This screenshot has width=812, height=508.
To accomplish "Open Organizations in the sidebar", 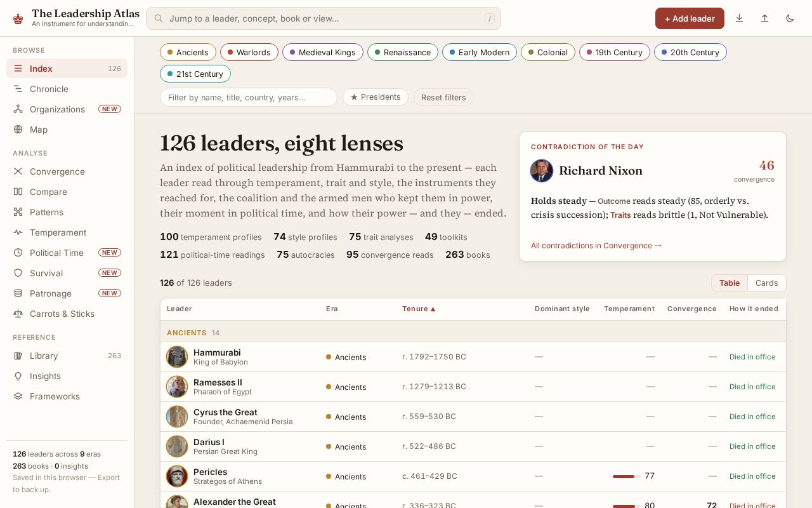I will [67, 109].
